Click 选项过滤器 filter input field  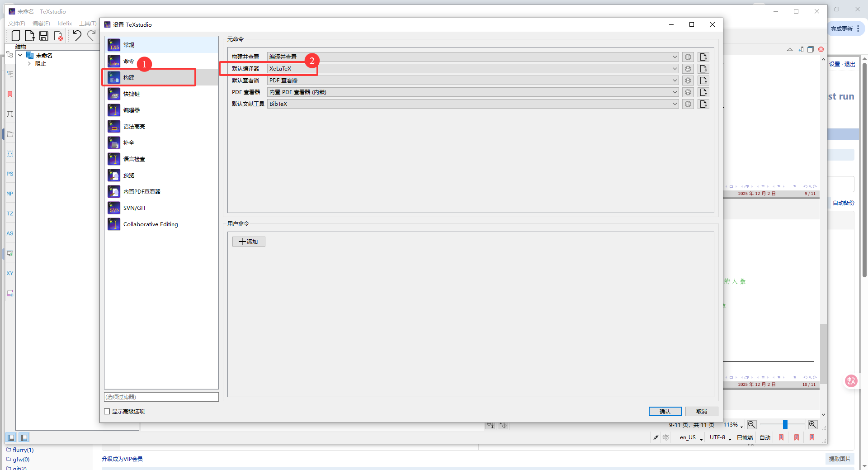(161, 397)
